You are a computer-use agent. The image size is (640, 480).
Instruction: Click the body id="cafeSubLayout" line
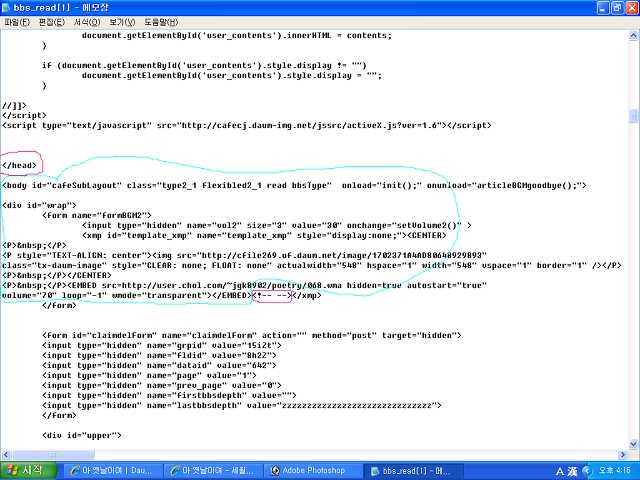[x=294, y=185]
